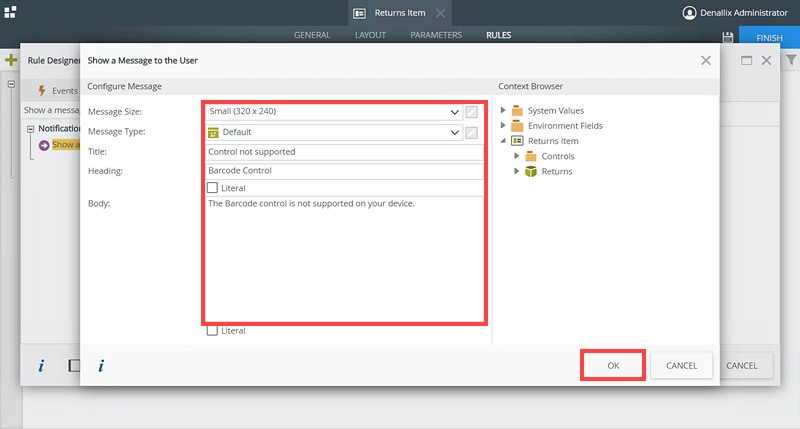Click the Rule Designer info icon

point(41,365)
